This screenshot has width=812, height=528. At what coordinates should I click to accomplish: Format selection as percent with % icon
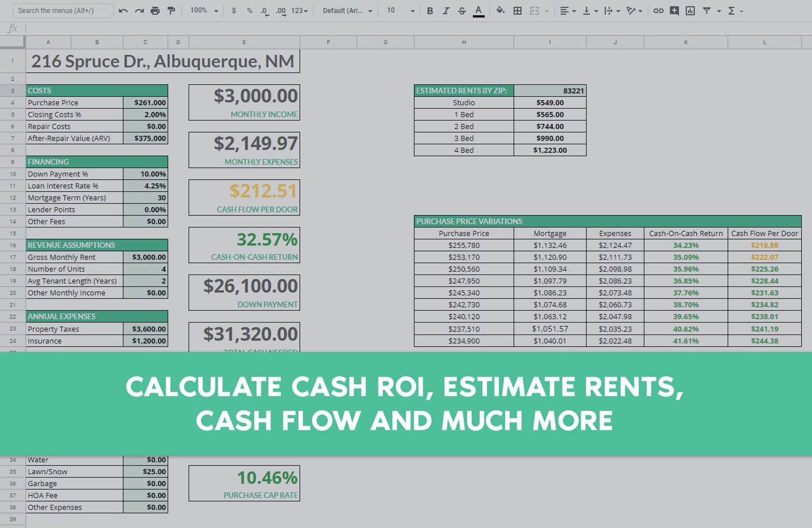250,11
